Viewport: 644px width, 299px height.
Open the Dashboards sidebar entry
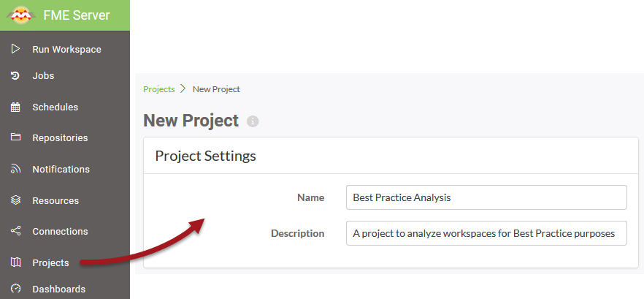(x=65, y=289)
